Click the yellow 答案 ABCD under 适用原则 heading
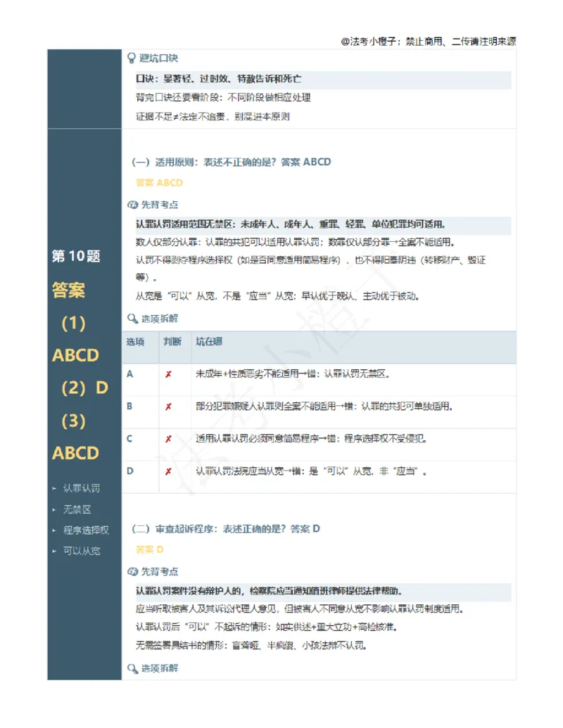 coord(159,183)
